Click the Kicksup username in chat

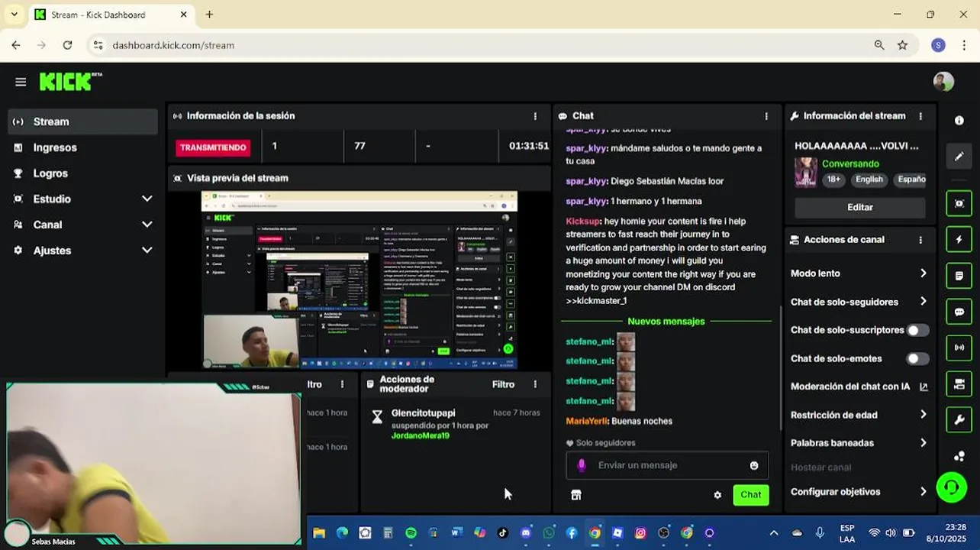coord(583,222)
